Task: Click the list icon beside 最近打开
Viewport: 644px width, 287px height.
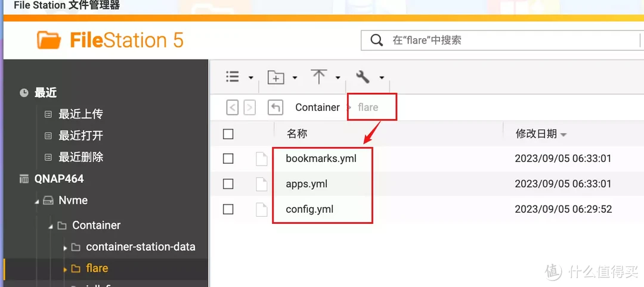Action: 48,136
